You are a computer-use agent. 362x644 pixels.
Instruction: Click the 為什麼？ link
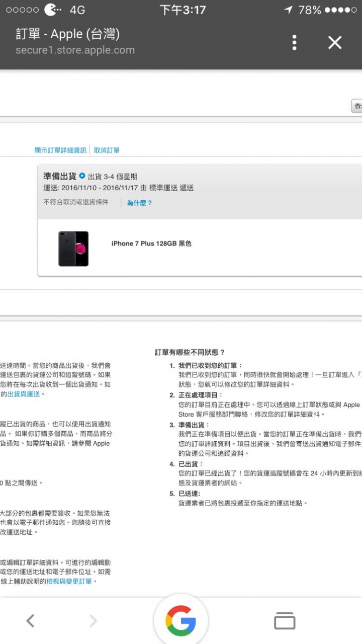tap(139, 203)
